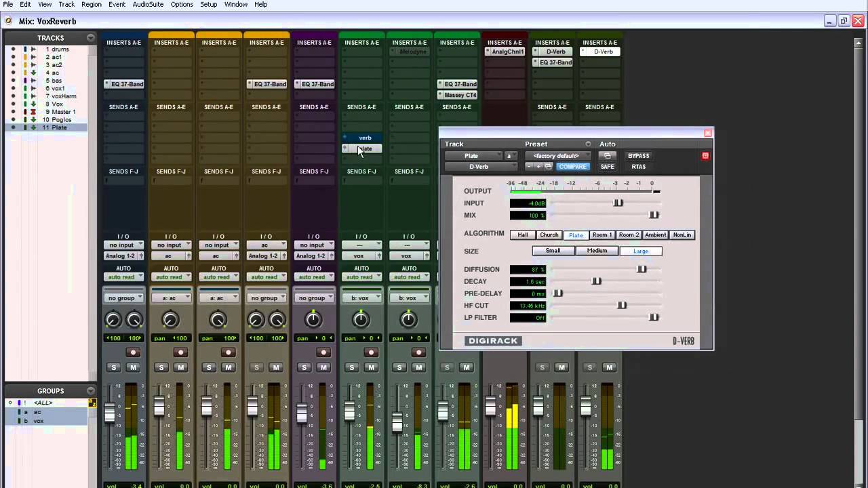Screen dimensions: 868x488
Task: Record-enable the voxHarm channel strip
Action: coord(418,352)
